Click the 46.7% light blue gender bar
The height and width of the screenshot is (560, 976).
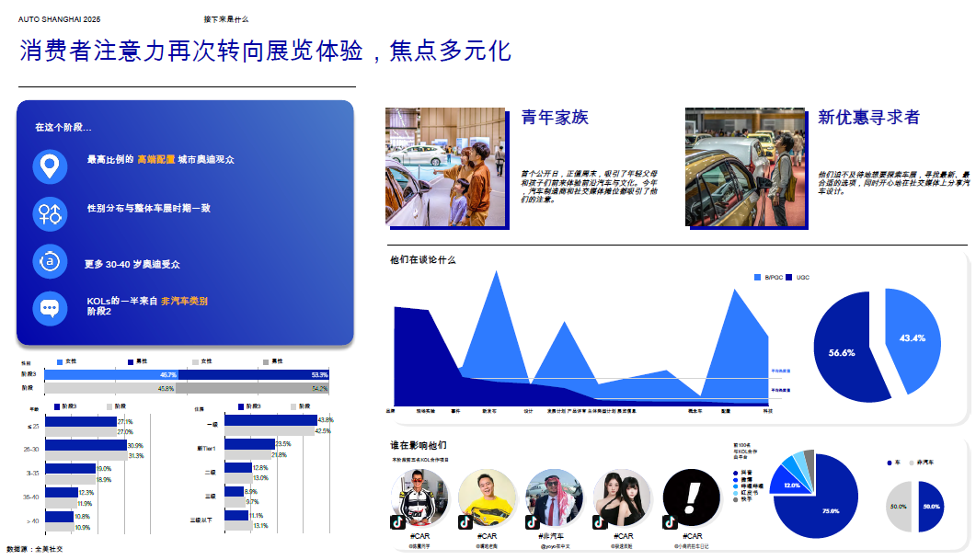coord(111,375)
